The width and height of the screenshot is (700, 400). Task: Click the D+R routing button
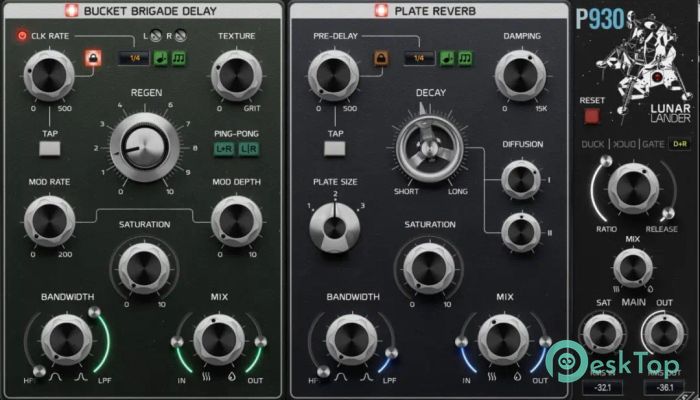click(x=679, y=144)
